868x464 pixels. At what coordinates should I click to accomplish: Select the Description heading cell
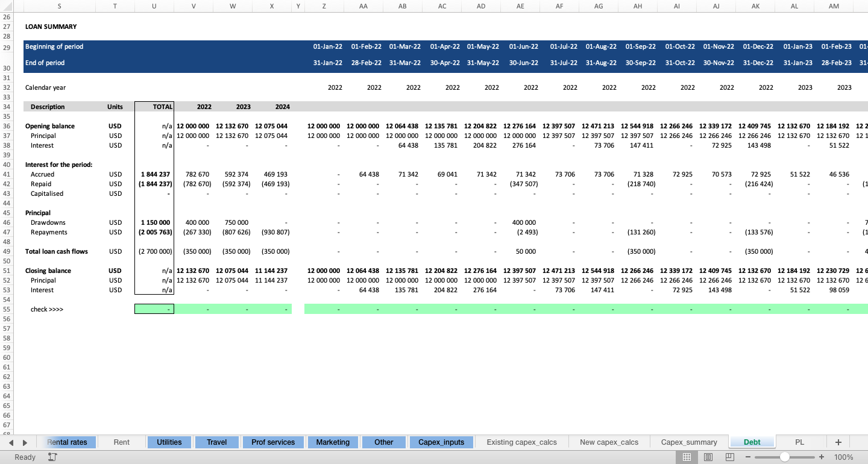(x=48, y=107)
